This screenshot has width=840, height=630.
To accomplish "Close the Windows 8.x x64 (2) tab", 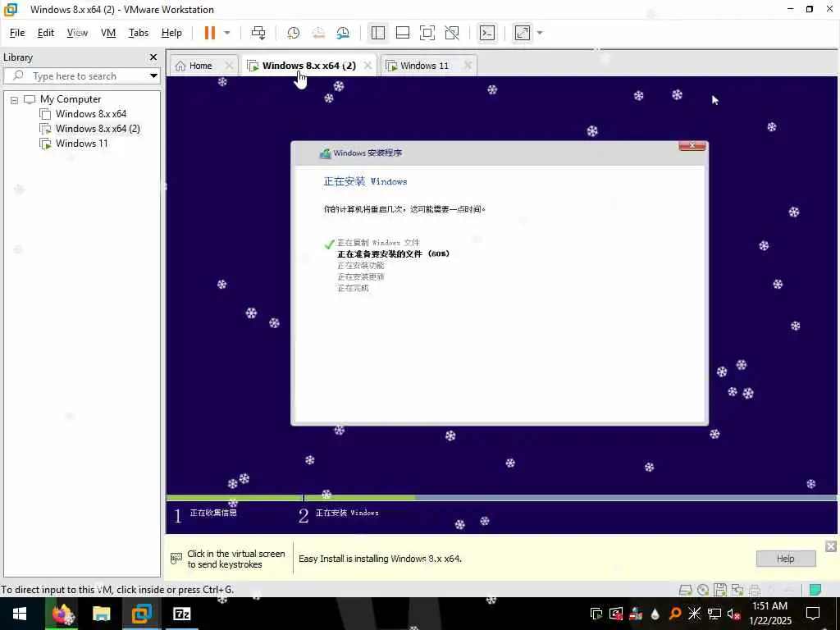I will (367, 66).
